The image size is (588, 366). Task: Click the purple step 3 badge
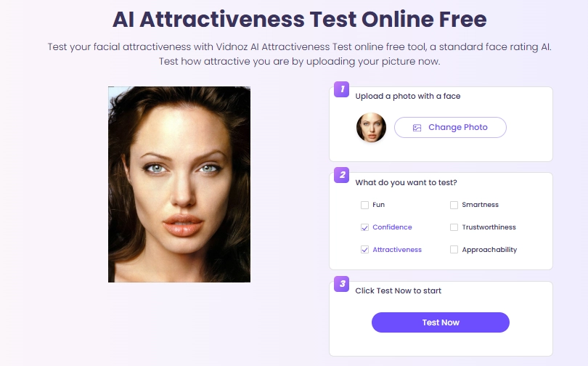[342, 284]
